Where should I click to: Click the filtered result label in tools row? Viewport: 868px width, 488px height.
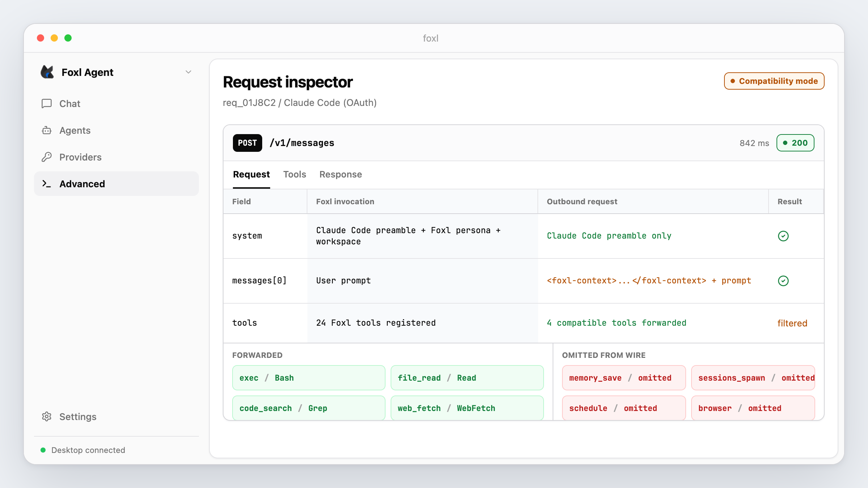click(x=792, y=323)
